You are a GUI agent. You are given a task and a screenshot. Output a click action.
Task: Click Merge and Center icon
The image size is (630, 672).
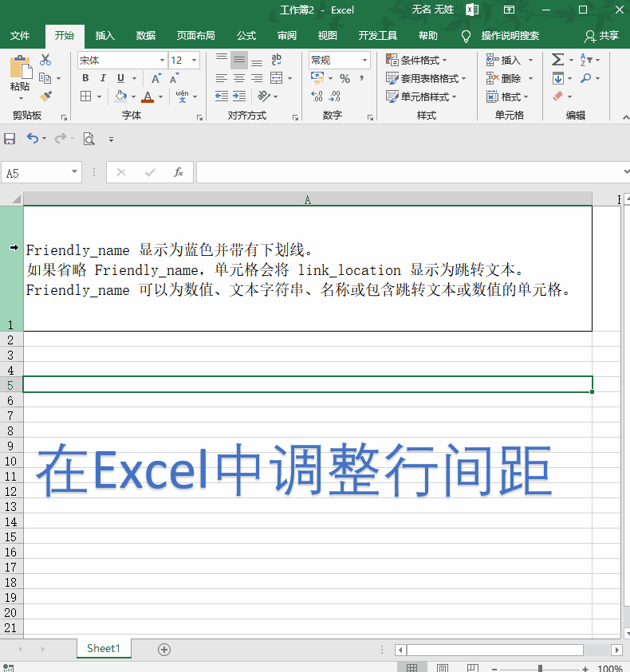276,78
